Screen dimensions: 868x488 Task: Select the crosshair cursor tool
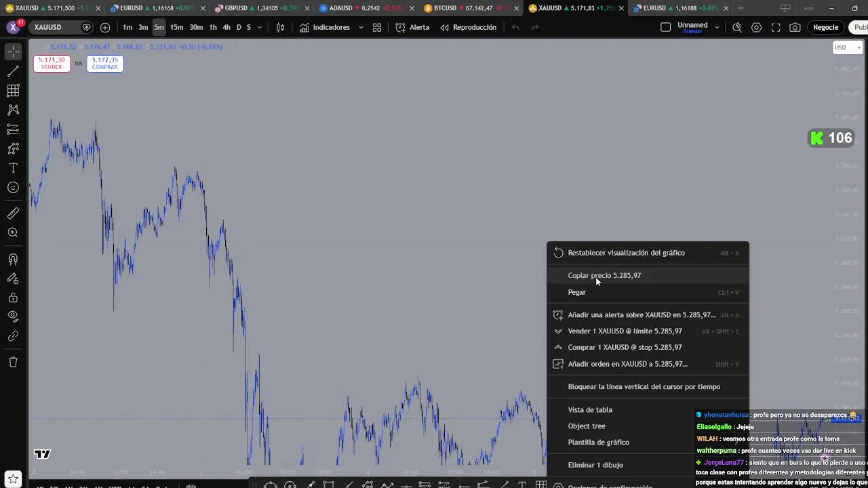tap(13, 52)
